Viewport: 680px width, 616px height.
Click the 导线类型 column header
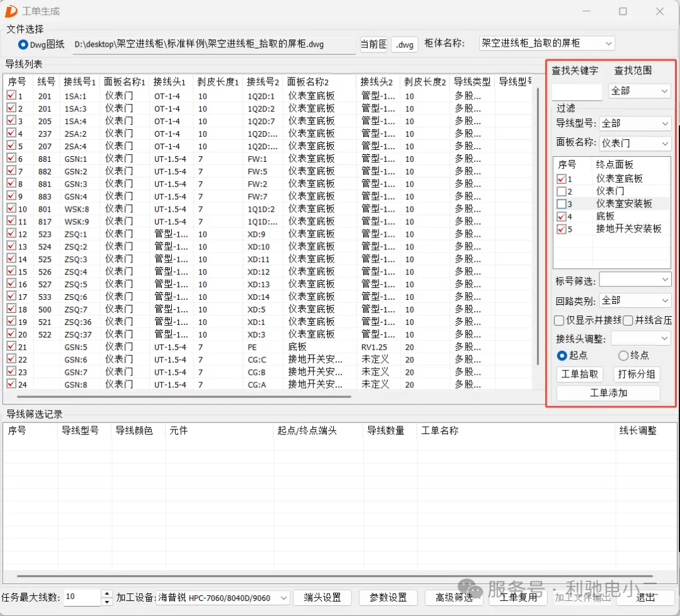[472, 81]
